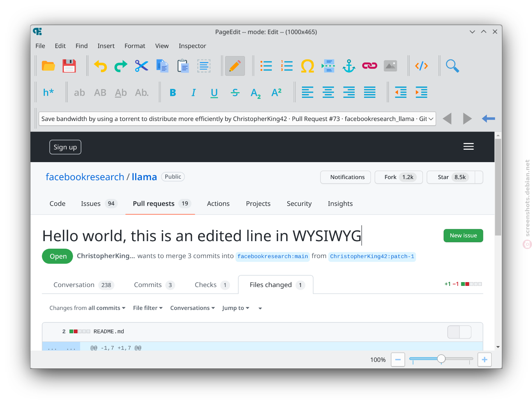This screenshot has width=532, height=404.
Task: Paste from clipboard icon
Action: (183, 66)
